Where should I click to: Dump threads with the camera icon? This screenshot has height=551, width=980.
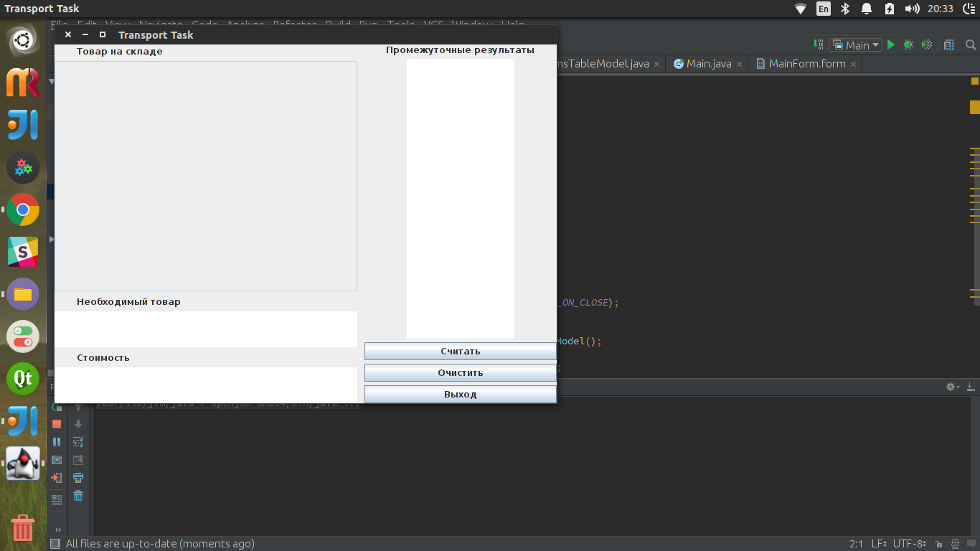(57, 460)
